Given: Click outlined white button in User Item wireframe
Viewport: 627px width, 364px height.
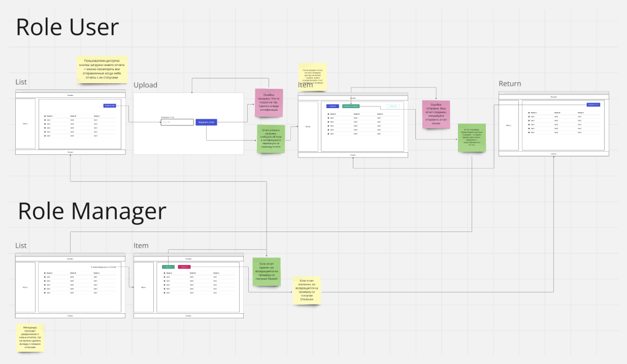Looking at the screenshot, I should pyautogui.click(x=393, y=106).
